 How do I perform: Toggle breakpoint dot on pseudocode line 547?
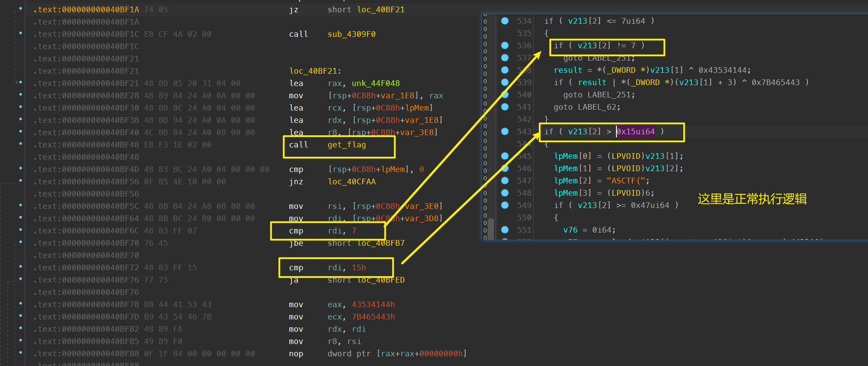pyautogui.click(x=505, y=180)
